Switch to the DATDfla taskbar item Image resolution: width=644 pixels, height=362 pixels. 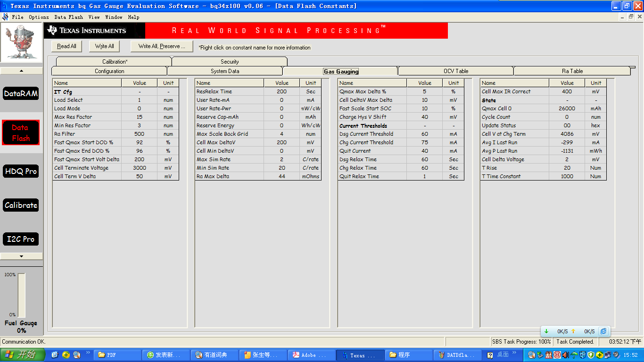pyautogui.click(x=458, y=355)
